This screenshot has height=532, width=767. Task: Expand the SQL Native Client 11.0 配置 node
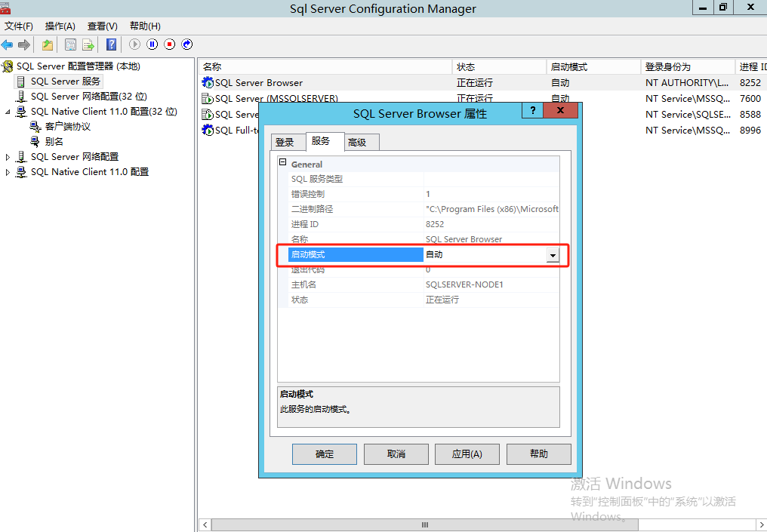8,172
